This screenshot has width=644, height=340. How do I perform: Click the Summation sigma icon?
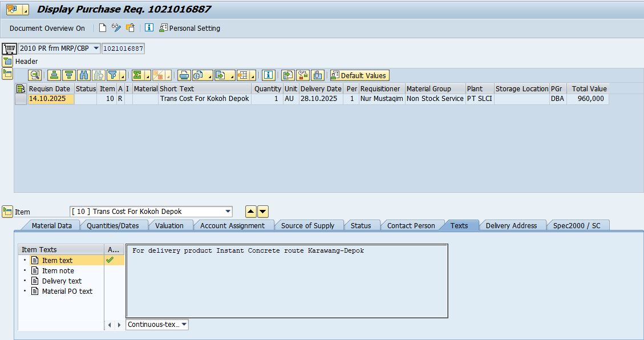click(x=137, y=75)
